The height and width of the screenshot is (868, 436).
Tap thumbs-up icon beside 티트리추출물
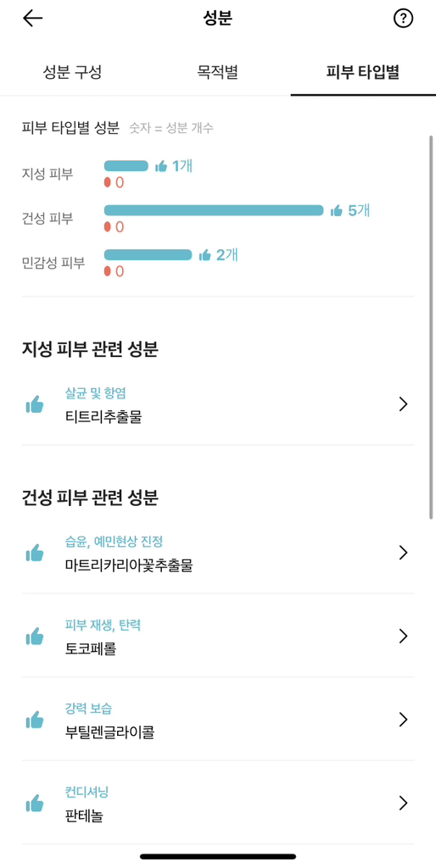click(34, 404)
